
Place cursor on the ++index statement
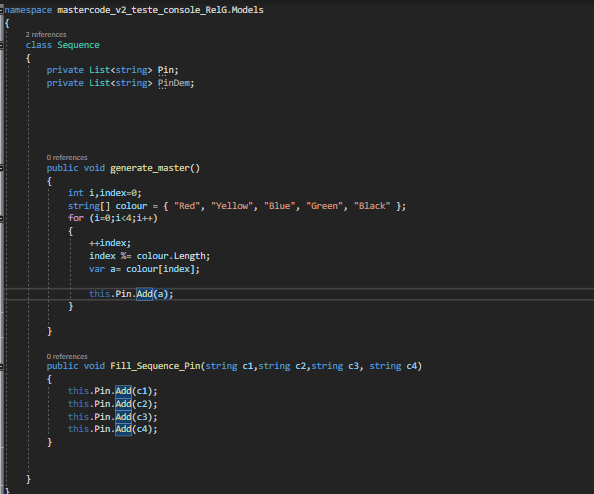[x=110, y=243]
